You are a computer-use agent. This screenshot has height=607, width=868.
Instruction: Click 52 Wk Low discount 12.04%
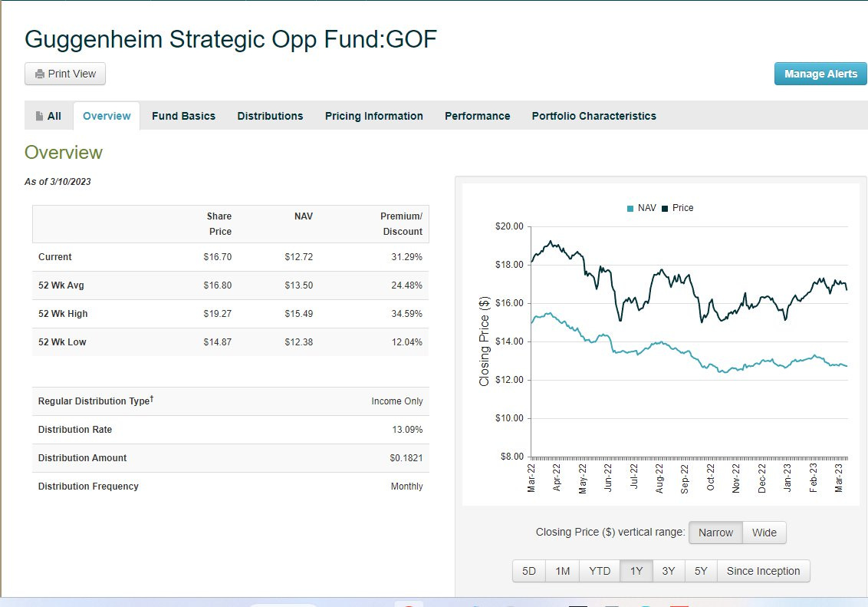coord(407,341)
